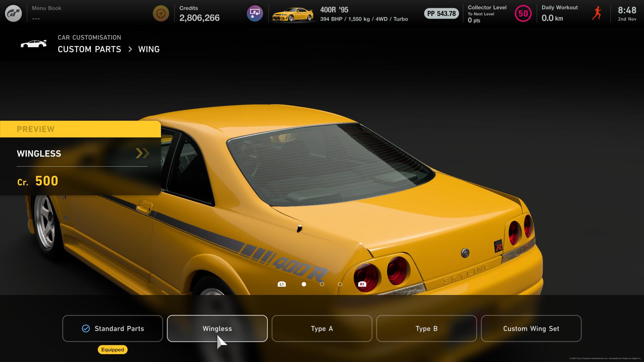Select the Wingless wing option

pos(217,328)
